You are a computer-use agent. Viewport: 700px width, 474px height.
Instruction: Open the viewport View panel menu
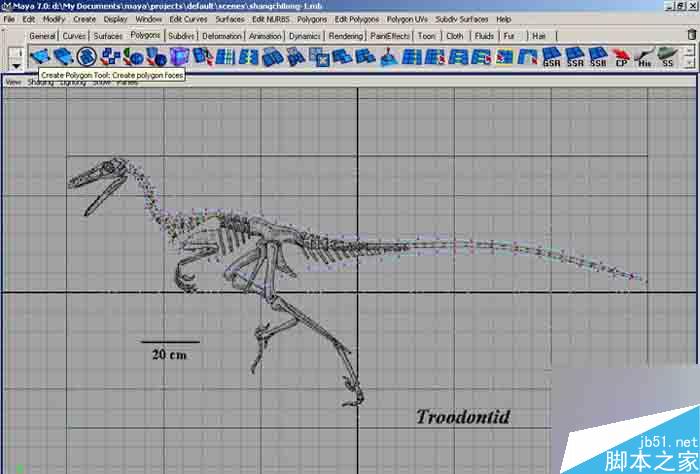click(13, 83)
